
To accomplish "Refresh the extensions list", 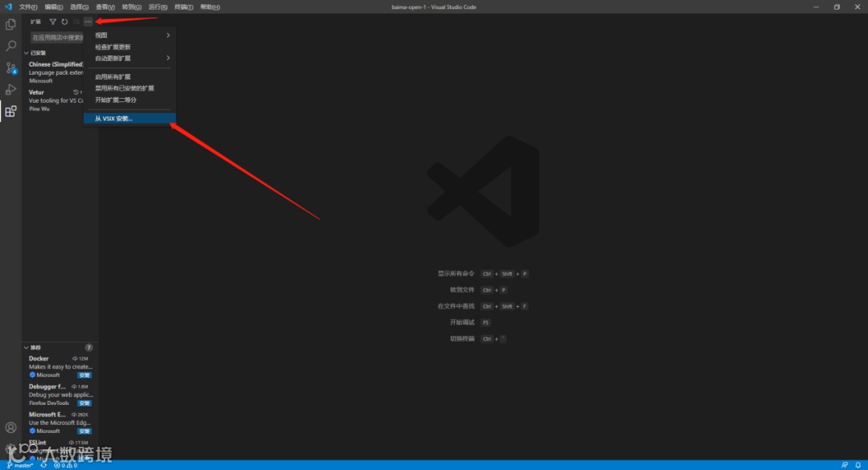I will tap(64, 22).
